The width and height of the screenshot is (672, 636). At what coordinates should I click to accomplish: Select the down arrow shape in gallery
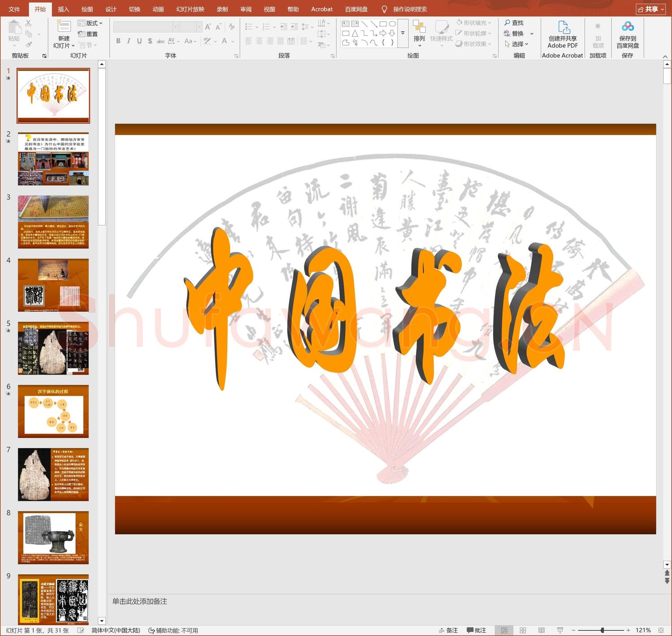(x=392, y=33)
